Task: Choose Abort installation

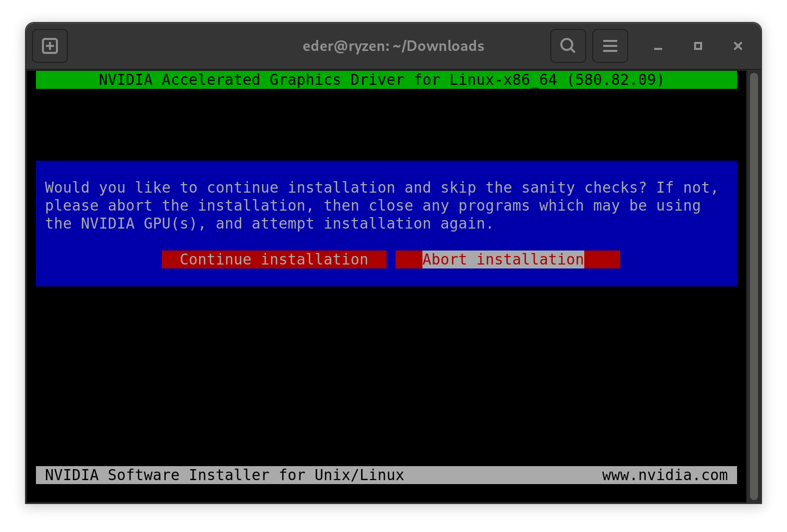Action: click(508, 260)
